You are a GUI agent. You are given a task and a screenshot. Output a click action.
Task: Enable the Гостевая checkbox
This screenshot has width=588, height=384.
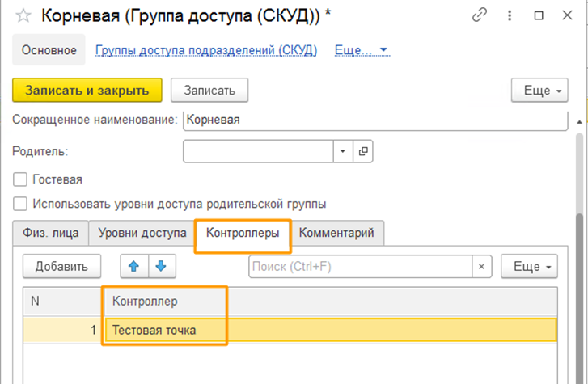pos(20,179)
